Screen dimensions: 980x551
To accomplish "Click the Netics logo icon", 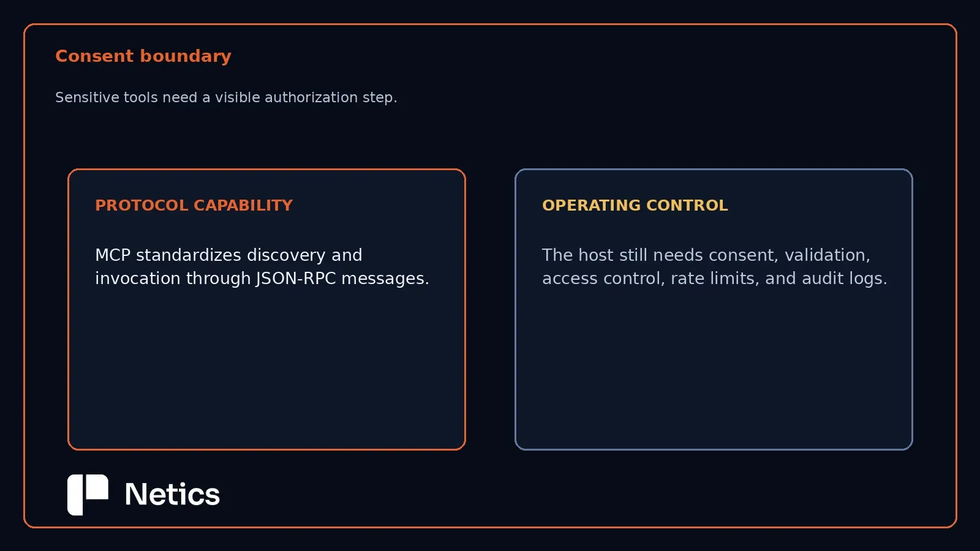I will click(x=88, y=495).
